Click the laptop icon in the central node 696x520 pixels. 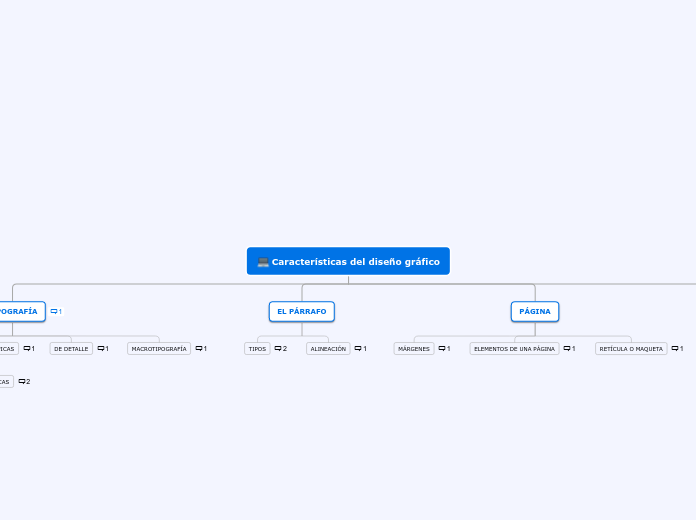[263, 262]
